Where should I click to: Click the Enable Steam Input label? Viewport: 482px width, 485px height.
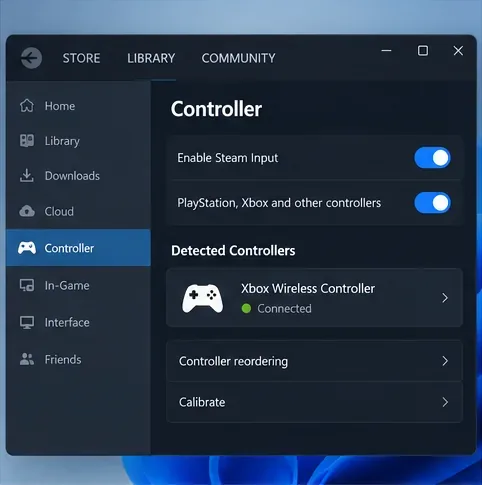227,158
